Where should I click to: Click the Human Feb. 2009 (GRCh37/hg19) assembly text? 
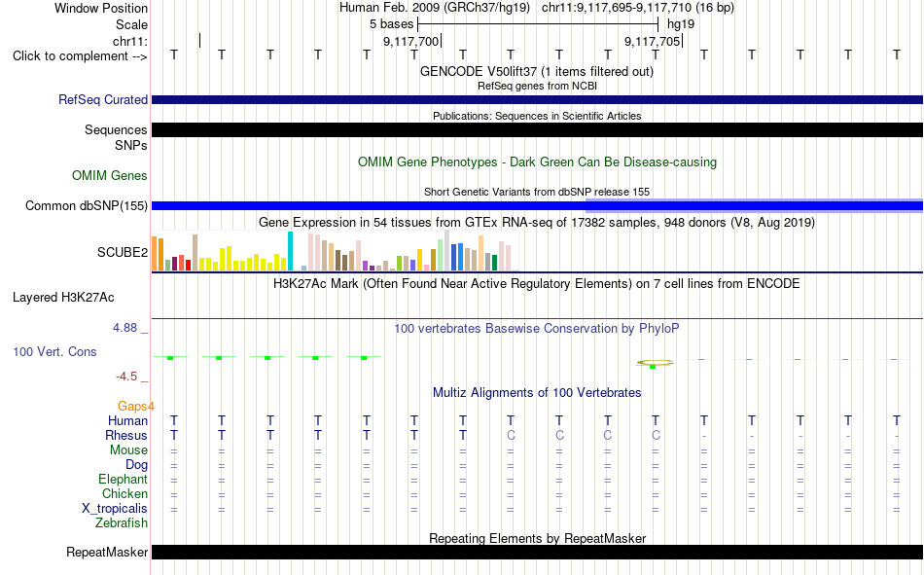point(435,8)
